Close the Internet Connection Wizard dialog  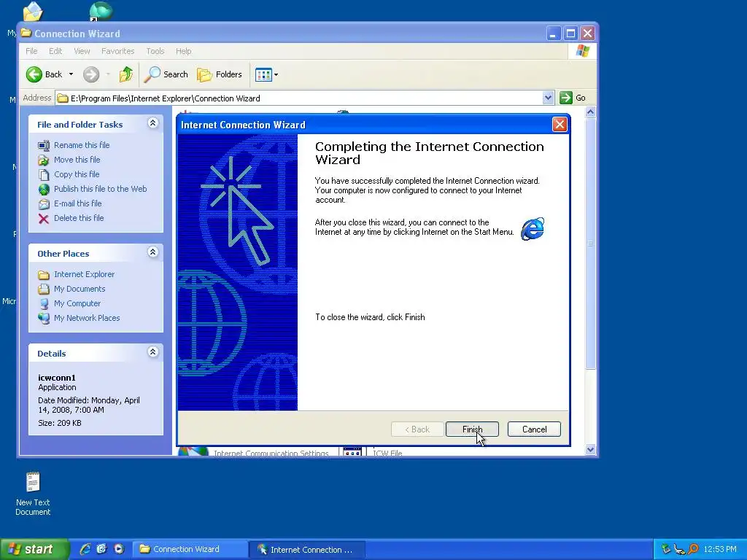[560, 124]
